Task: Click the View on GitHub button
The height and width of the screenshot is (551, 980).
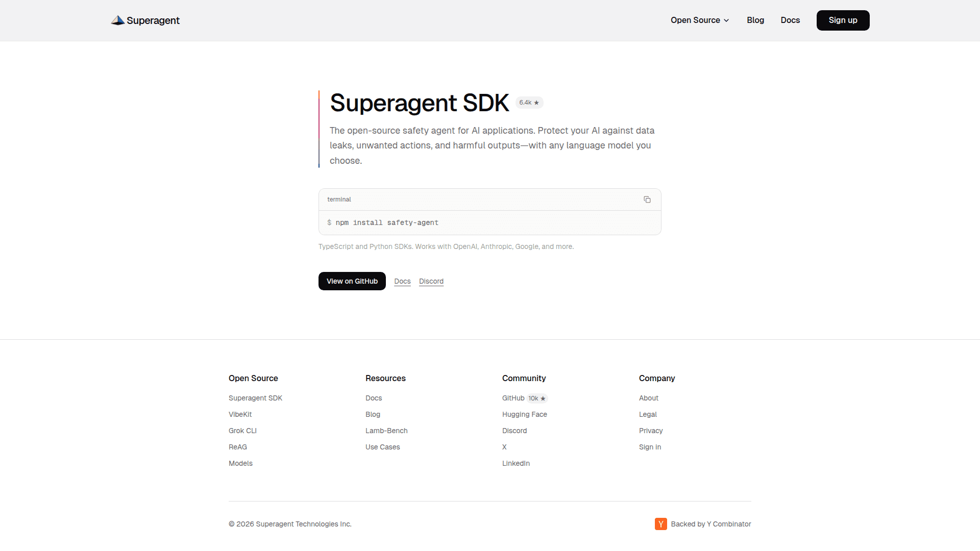Action: 352,281
